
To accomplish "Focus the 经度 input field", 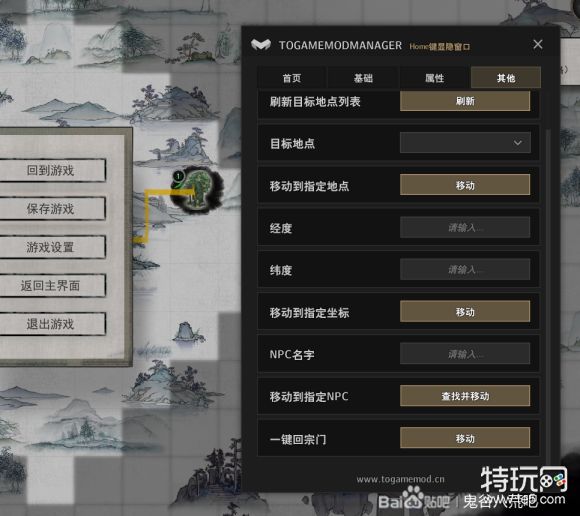I will coord(465,227).
